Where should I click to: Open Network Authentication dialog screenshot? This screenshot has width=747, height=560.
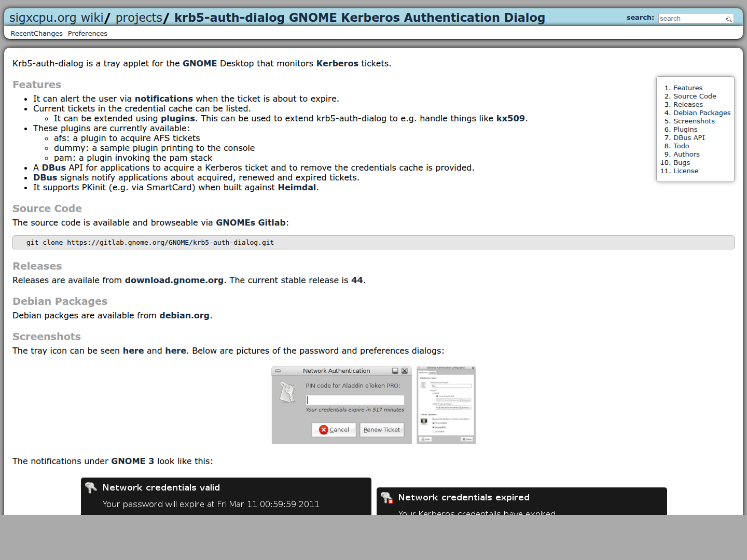342,405
